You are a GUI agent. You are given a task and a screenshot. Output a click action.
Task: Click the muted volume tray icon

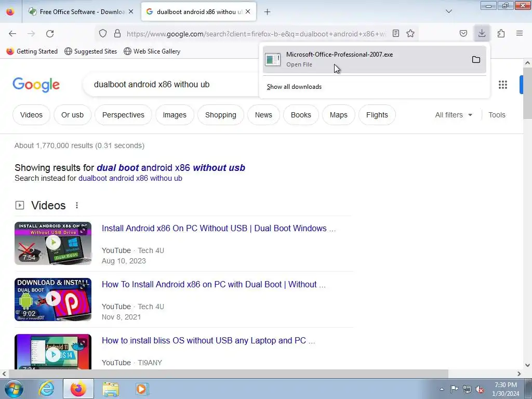click(x=480, y=389)
